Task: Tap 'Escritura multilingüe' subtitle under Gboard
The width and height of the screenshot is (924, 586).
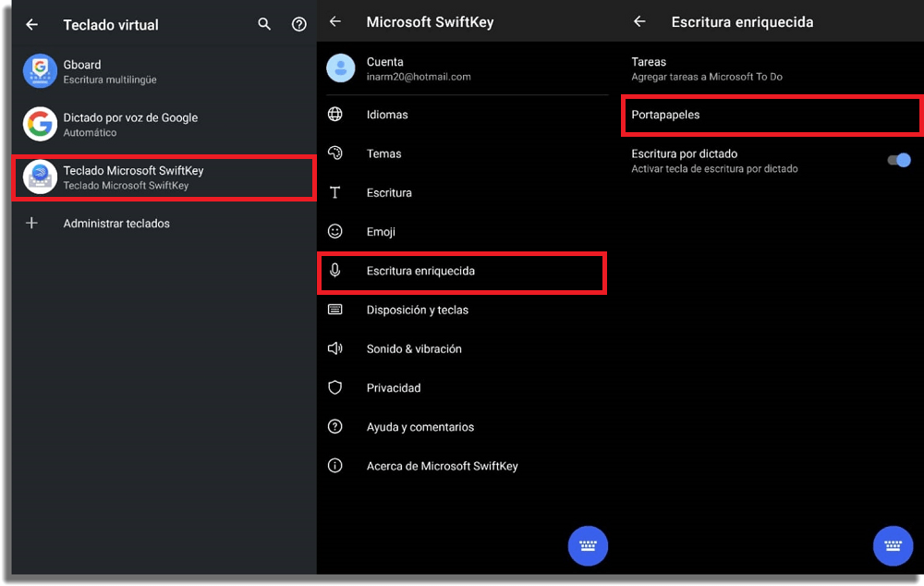Action: (110, 79)
